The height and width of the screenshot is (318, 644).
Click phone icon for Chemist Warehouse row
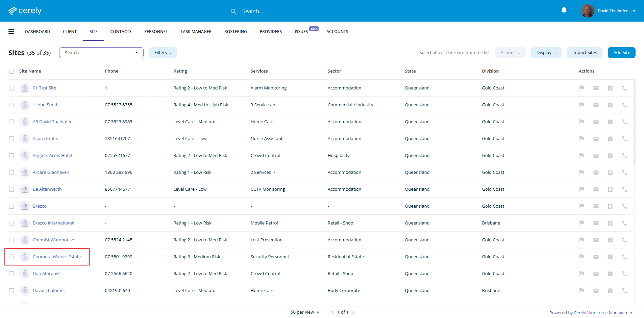click(x=624, y=240)
